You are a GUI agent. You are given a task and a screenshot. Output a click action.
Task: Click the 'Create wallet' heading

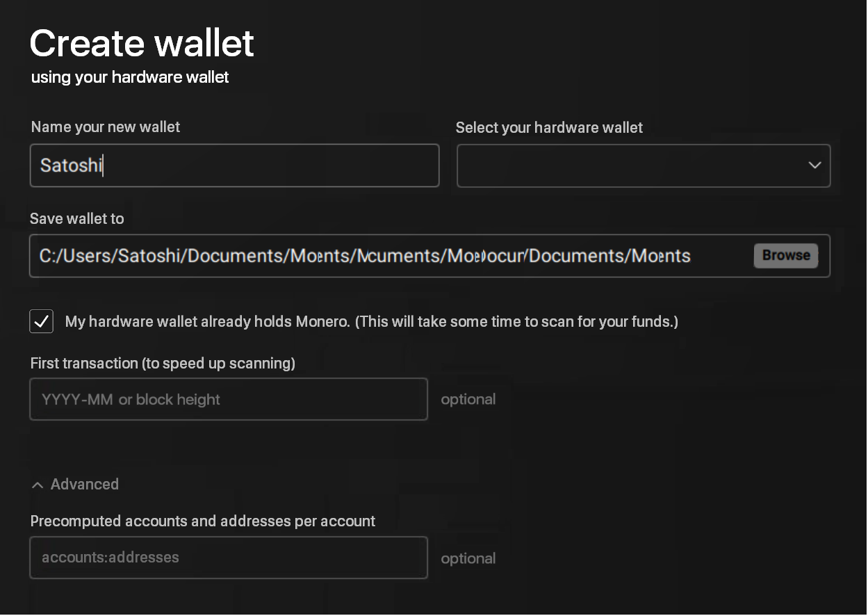[x=142, y=43]
